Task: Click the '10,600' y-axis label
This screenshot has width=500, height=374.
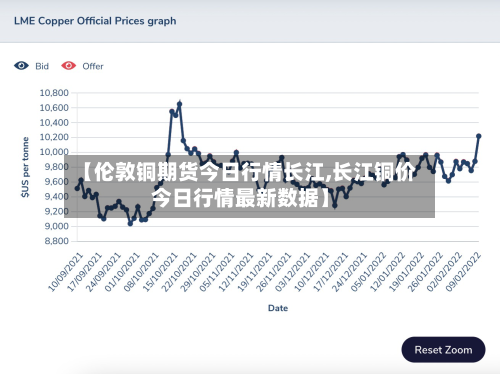Action: coord(54,108)
